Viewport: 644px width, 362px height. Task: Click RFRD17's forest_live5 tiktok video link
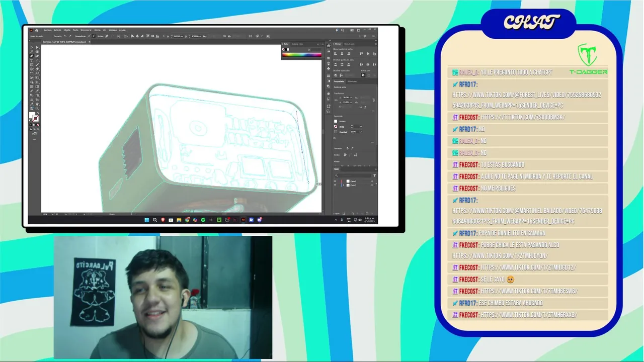pos(527,100)
